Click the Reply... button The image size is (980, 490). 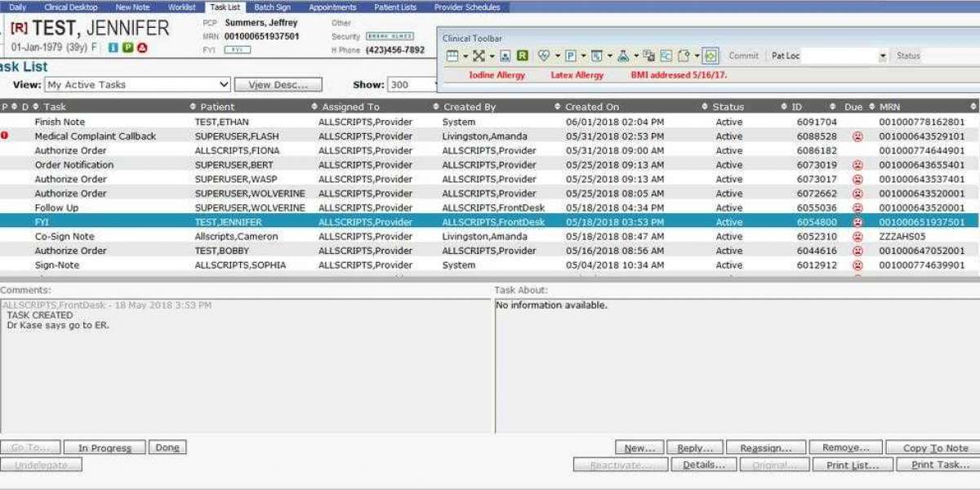coord(695,448)
